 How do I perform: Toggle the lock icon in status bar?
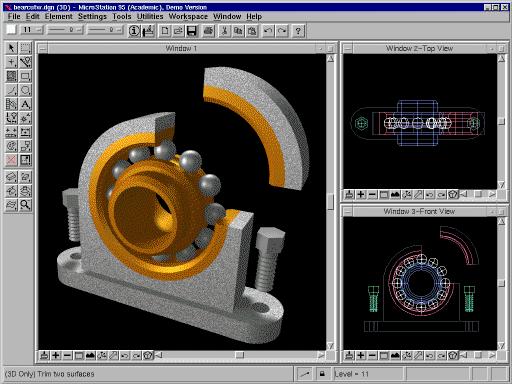coord(322,374)
